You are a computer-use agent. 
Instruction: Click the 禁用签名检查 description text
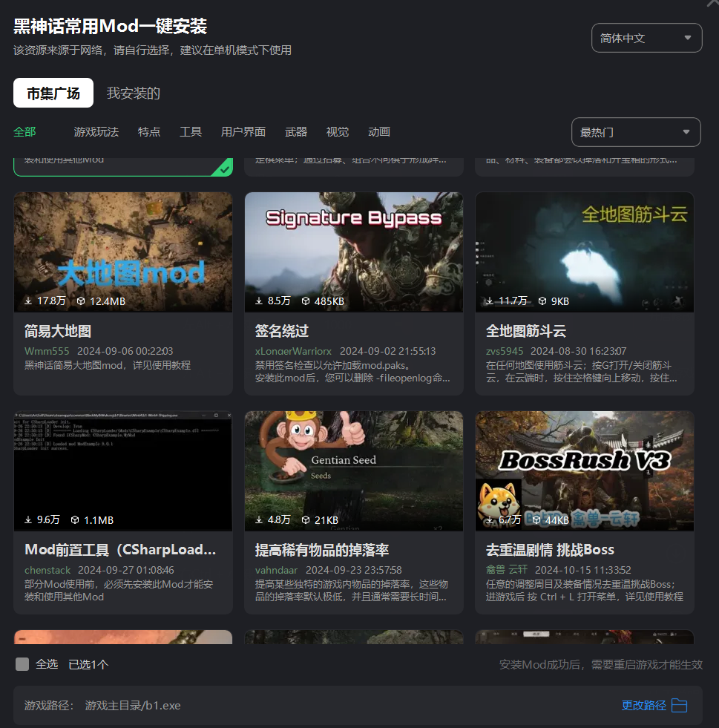[352, 372]
